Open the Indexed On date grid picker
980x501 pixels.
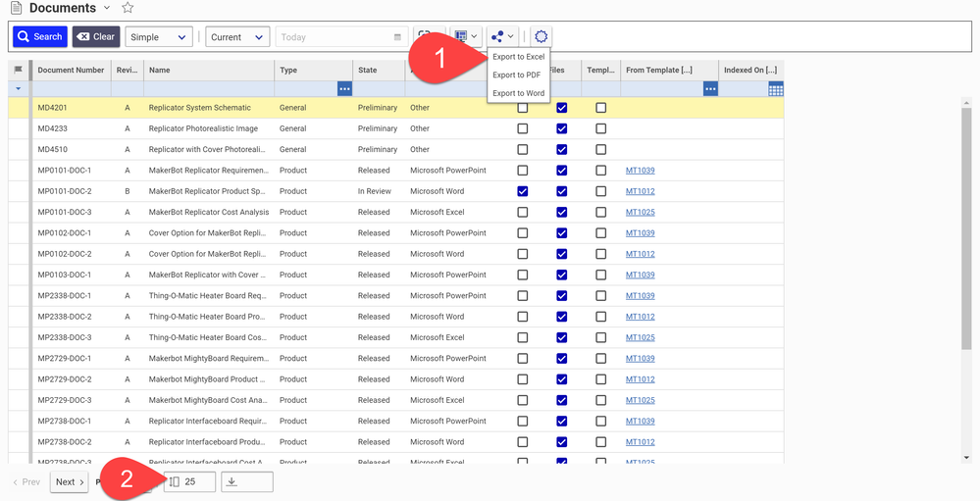tap(775, 89)
